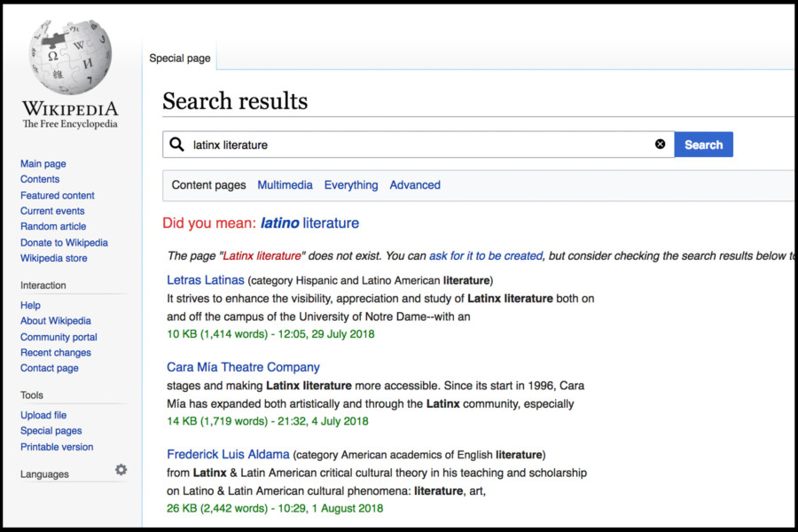This screenshot has width=798, height=532.
Task: Select the Everything search tab
Action: (350, 185)
